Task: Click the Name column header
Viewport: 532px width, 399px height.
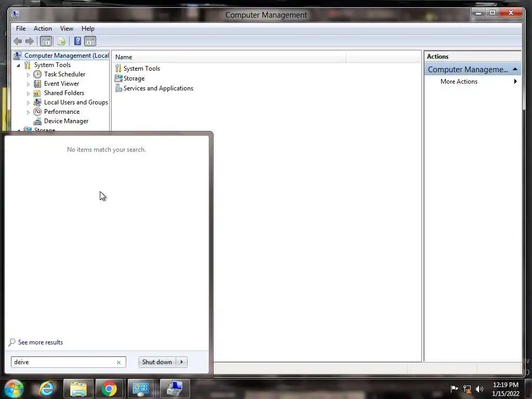Action: point(230,57)
